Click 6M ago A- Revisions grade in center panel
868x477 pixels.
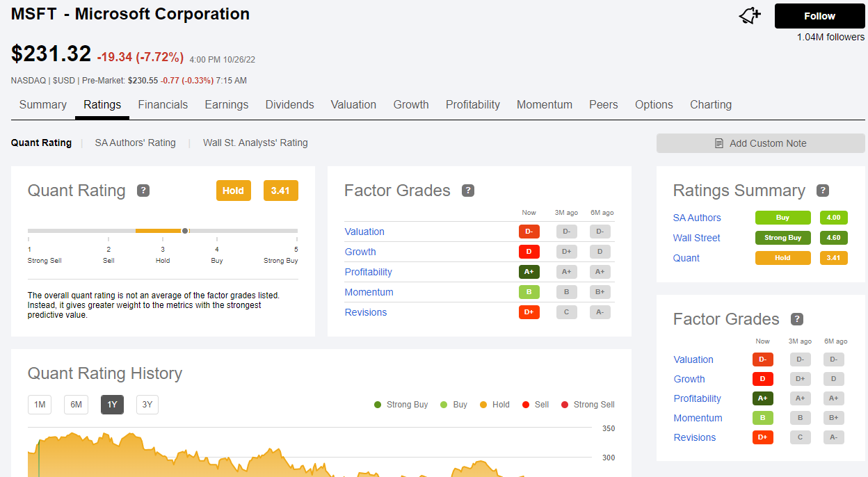click(600, 312)
